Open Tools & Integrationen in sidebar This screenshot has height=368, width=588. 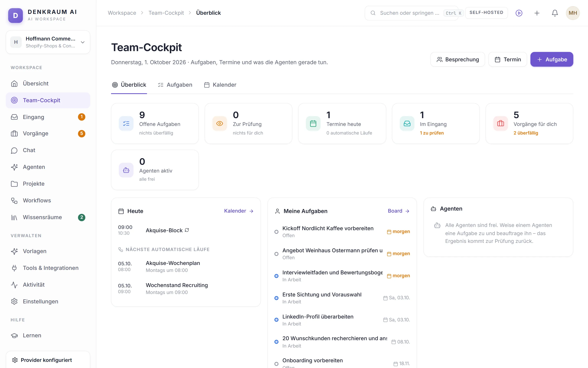tap(48, 268)
